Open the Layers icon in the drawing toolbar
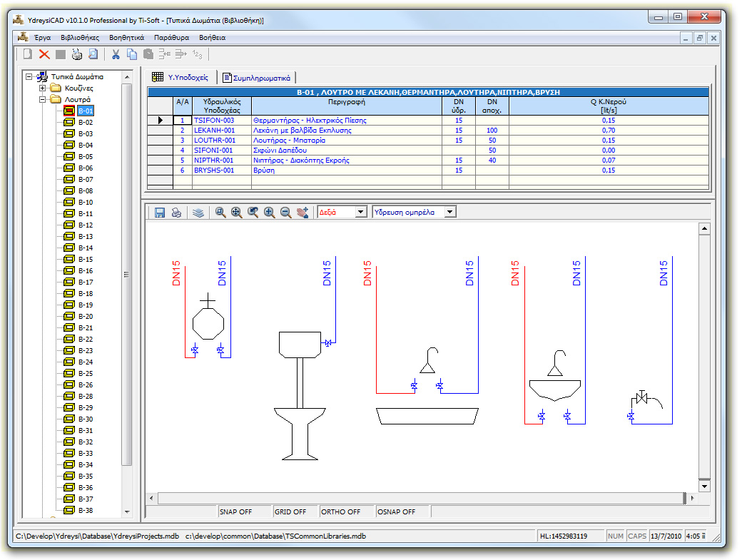 [198, 212]
